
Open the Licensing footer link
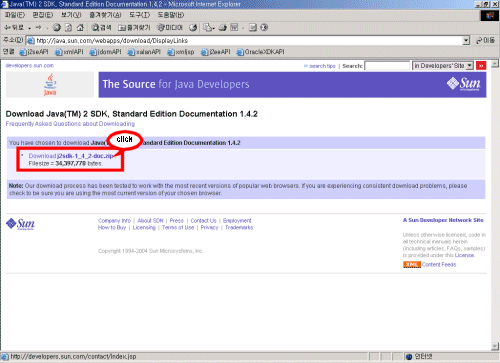point(144,228)
